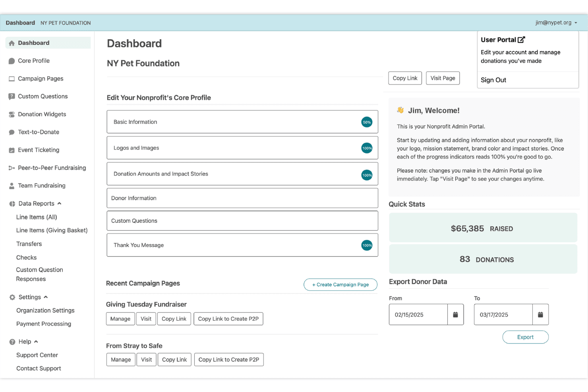
Task: Click the To date input field
Action: click(x=503, y=315)
